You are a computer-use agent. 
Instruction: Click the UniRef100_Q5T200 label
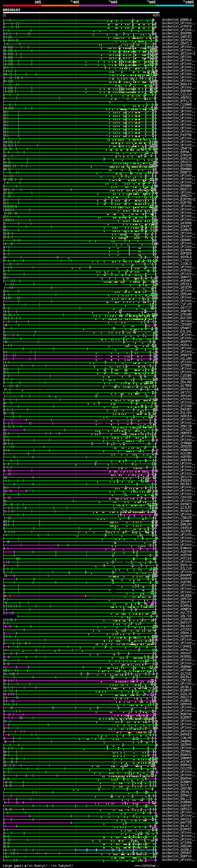coord(177,57)
